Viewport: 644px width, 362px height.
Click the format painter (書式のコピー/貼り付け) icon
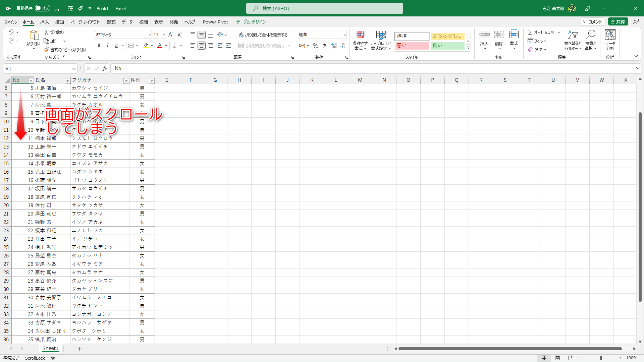coord(47,50)
